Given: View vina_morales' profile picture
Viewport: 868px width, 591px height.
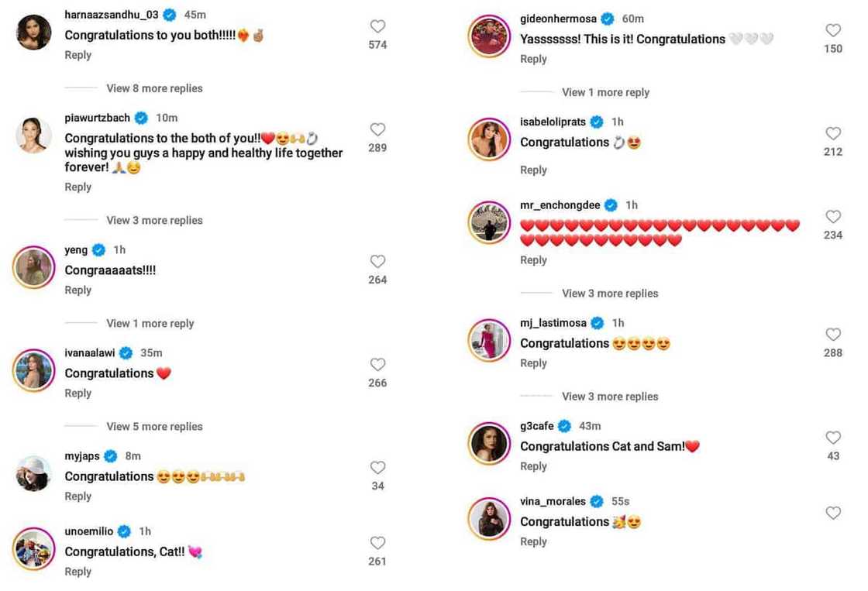Looking at the screenshot, I should [x=489, y=520].
